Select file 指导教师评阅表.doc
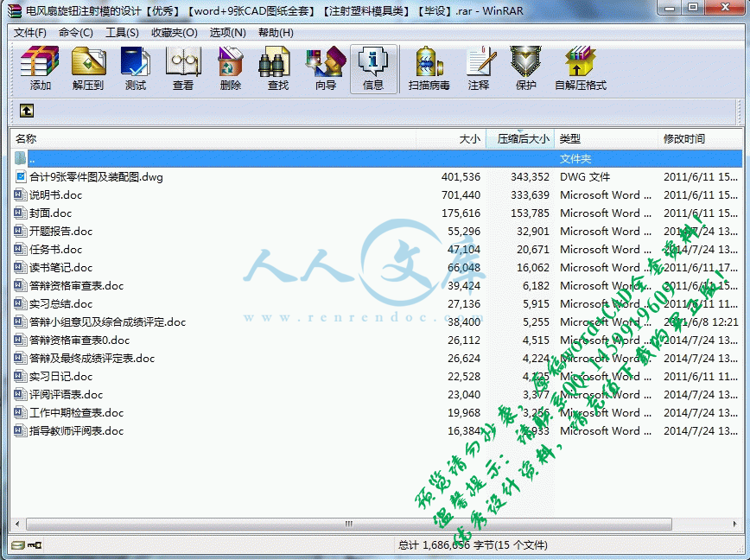The image size is (750, 560). pos(77,431)
